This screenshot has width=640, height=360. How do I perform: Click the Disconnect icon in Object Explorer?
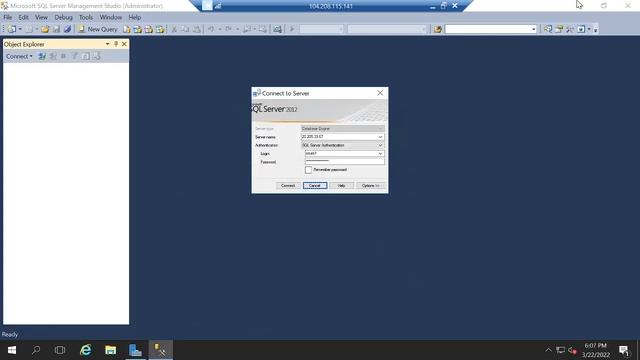53,56
